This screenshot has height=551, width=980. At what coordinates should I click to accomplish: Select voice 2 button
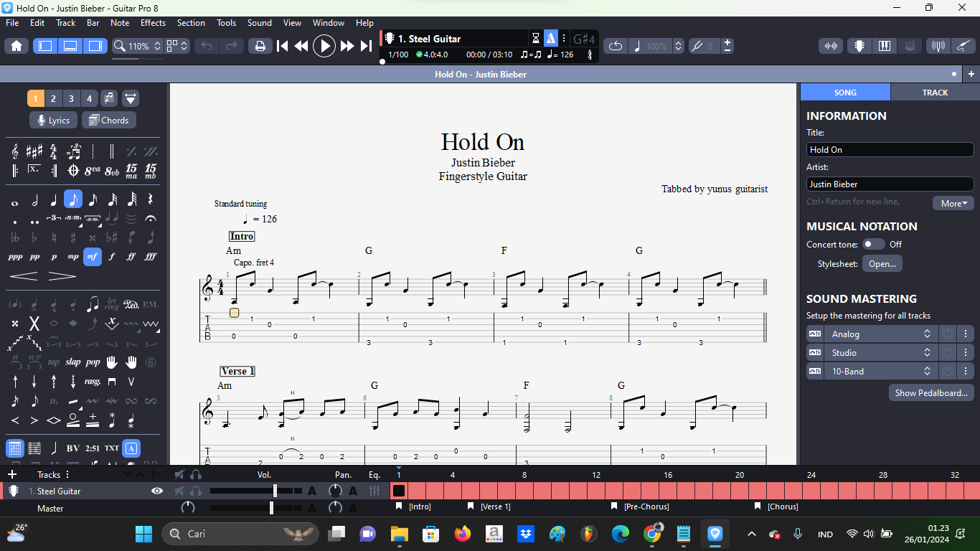53,98
